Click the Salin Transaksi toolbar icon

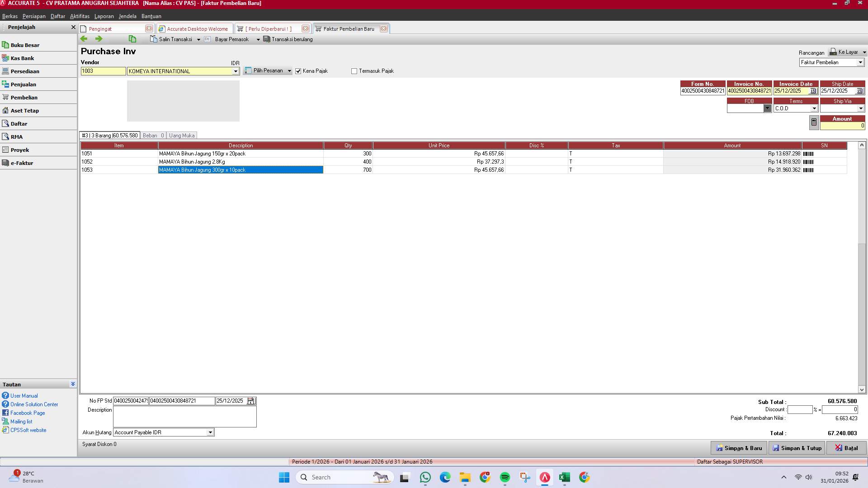(x=153, y=39)
